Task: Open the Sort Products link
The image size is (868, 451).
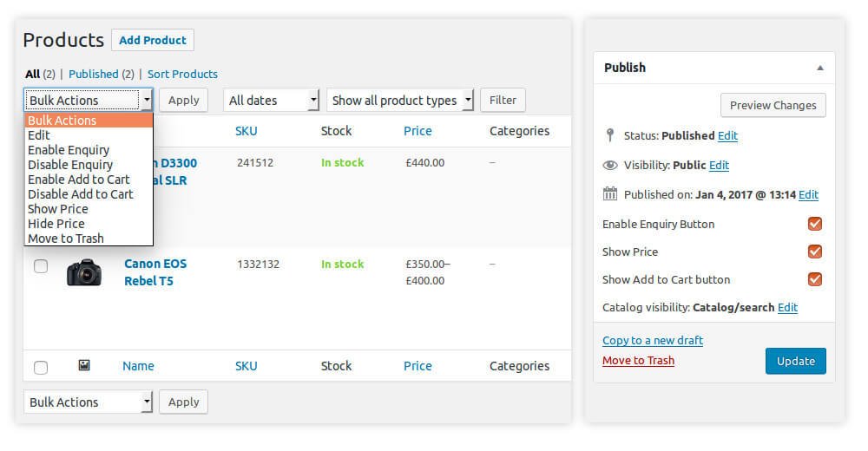Action: point(182,74)
